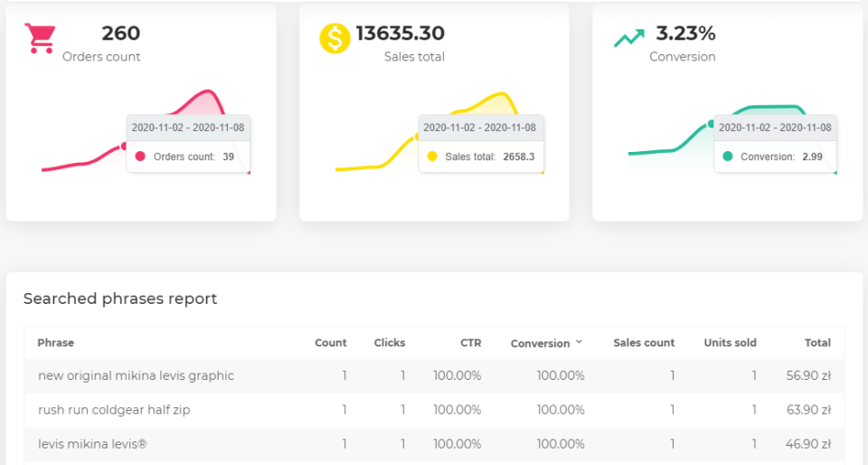Image resolution: width=868 pixels, height=465 pixels.
Task: Sort the table by Units sold column
Action: [730, 343]
